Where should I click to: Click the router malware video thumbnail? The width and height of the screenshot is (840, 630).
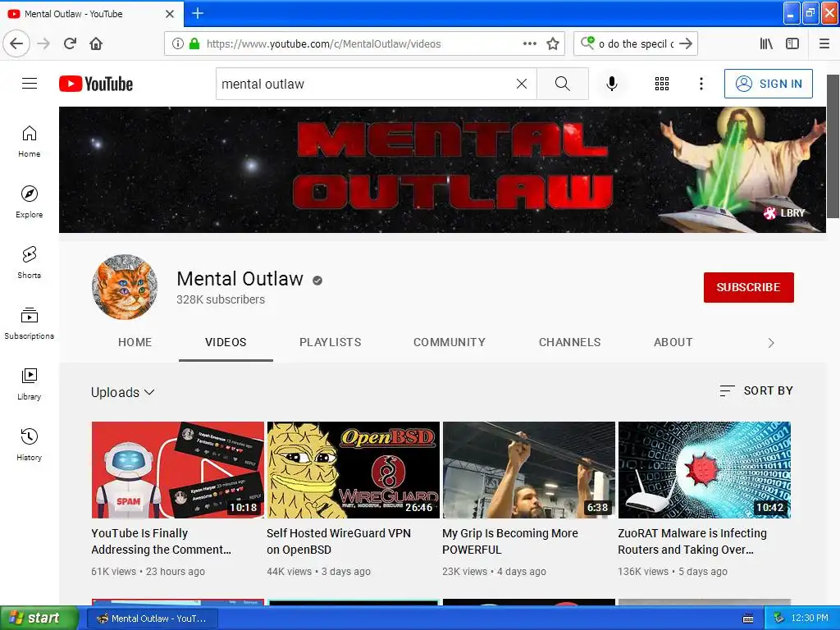pos(705,470)
